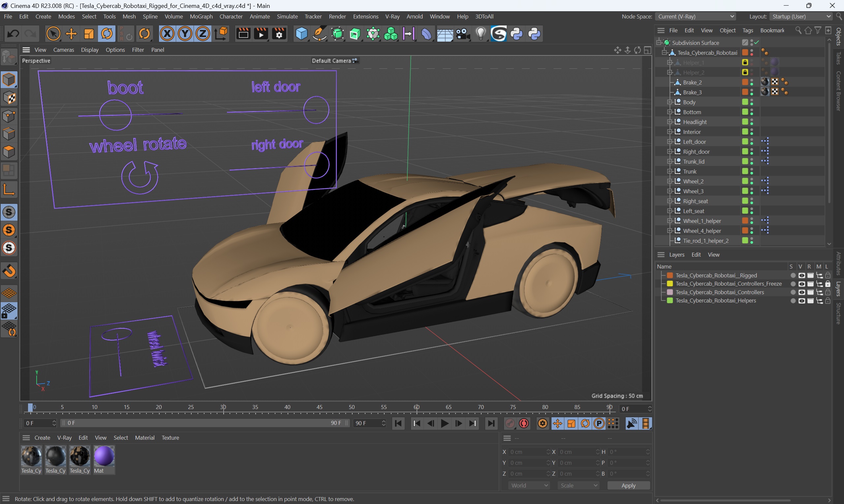Select the Scale tool
The width and height of the screenshot is (844, 504).
tap(89, 34)
